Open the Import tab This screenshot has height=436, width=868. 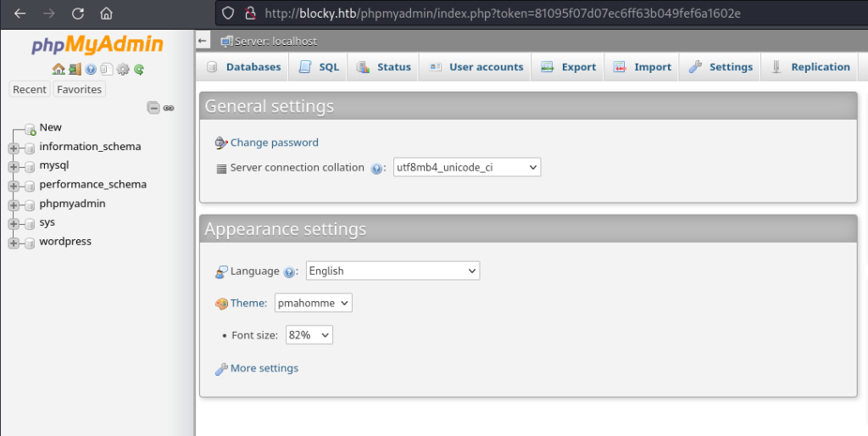click(x=643, y=67)
